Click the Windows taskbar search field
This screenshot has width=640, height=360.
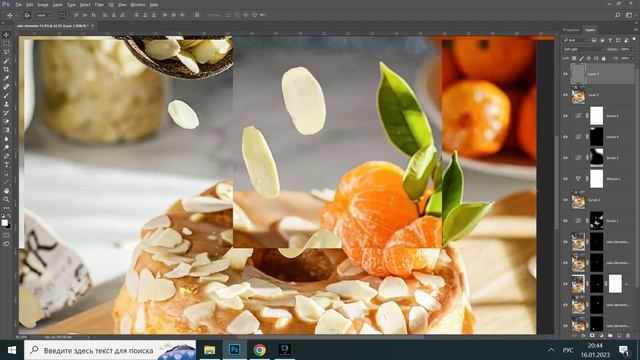[x=110, y=350]
